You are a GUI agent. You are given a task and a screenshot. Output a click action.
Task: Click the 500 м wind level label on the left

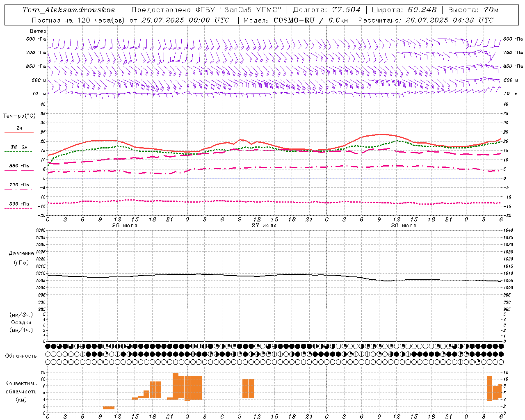point(39,80)
